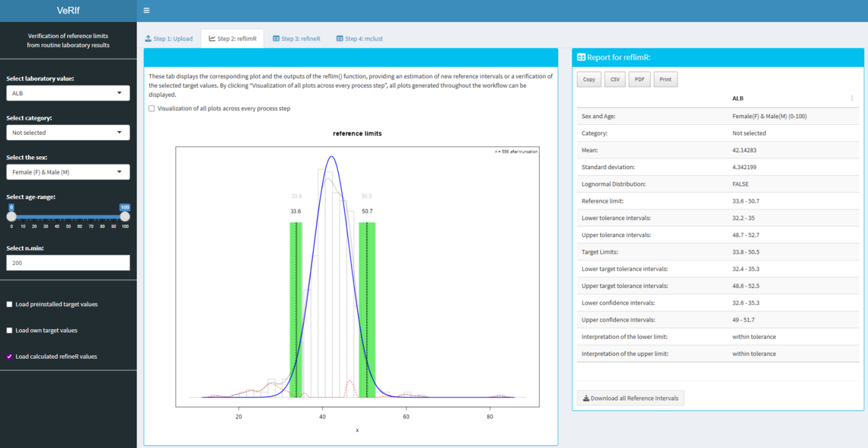Open Step 1: Upload tab
This screenshot has height=448, width=868.
[x=169, y=39]
